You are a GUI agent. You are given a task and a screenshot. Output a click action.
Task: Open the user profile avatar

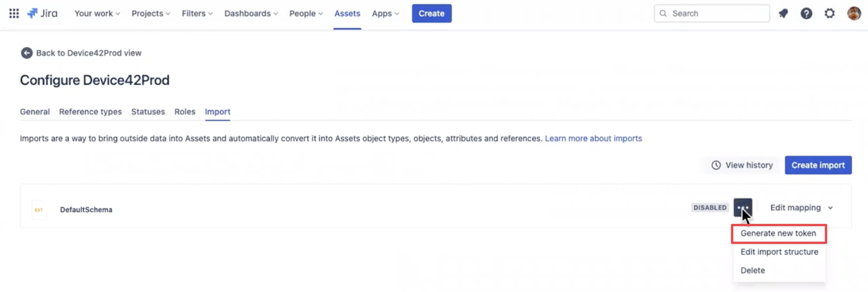[x=854, y=13]
